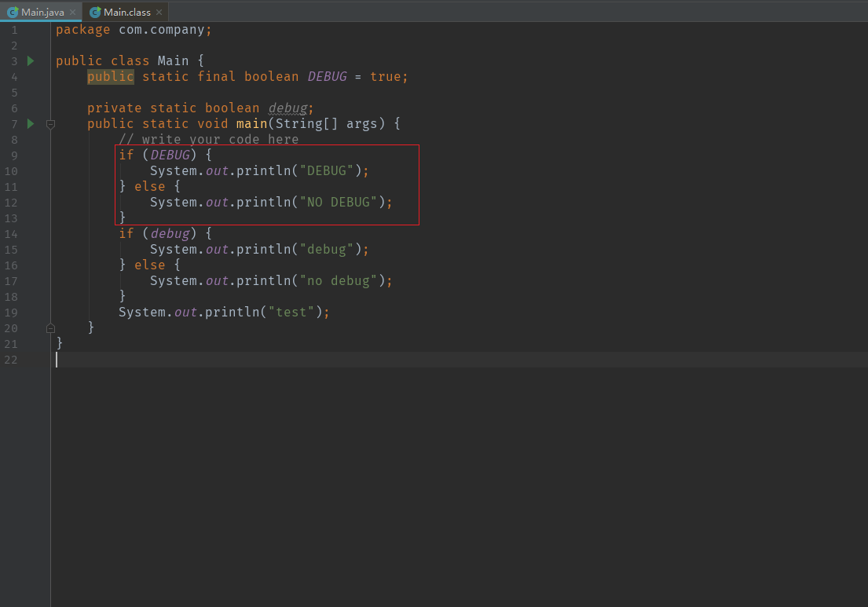868x607 pixels.
Task: Click the comment // write your code here
Action: 208,139
